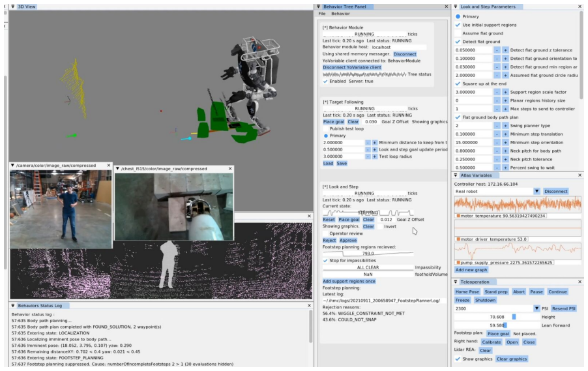Open the 2300 PSI dropdown
This screenshot has height=371, width=588.
(x=537, y=308)
